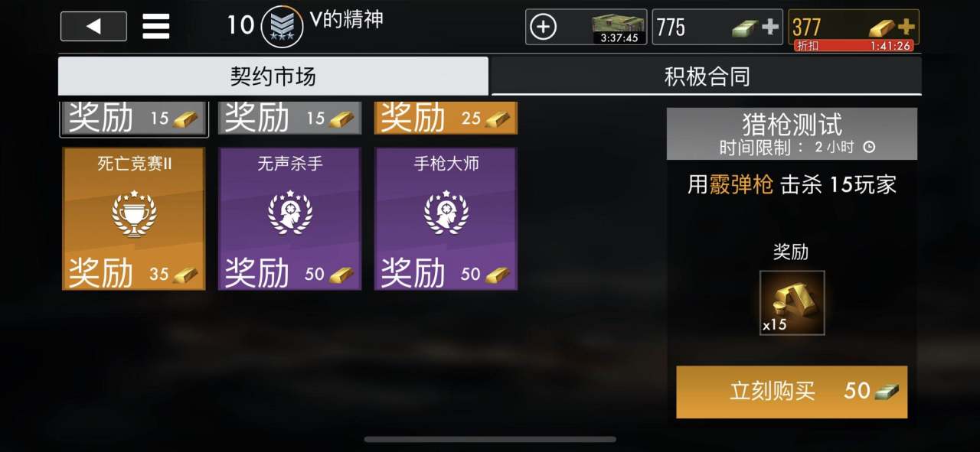Tap the 折扣 discount timer banner
The width and height of the screenshot is (980, 452).
click(853, 46)
